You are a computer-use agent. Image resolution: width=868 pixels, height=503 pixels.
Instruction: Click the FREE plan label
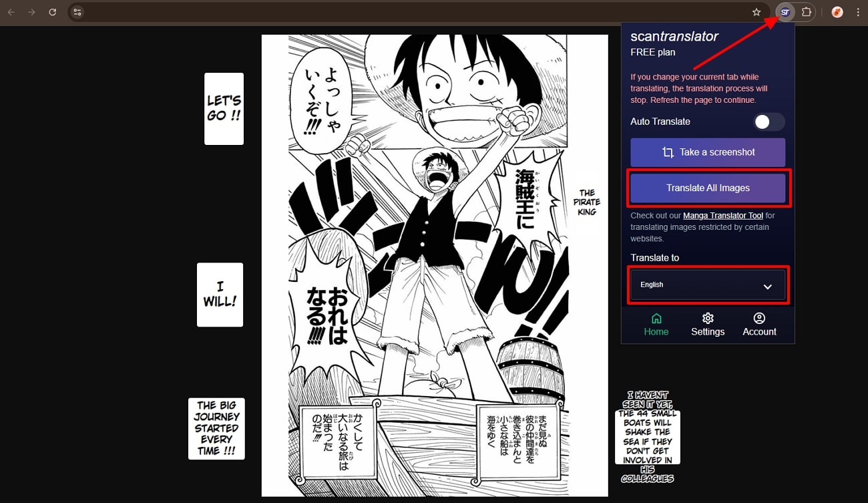(653, 52)
